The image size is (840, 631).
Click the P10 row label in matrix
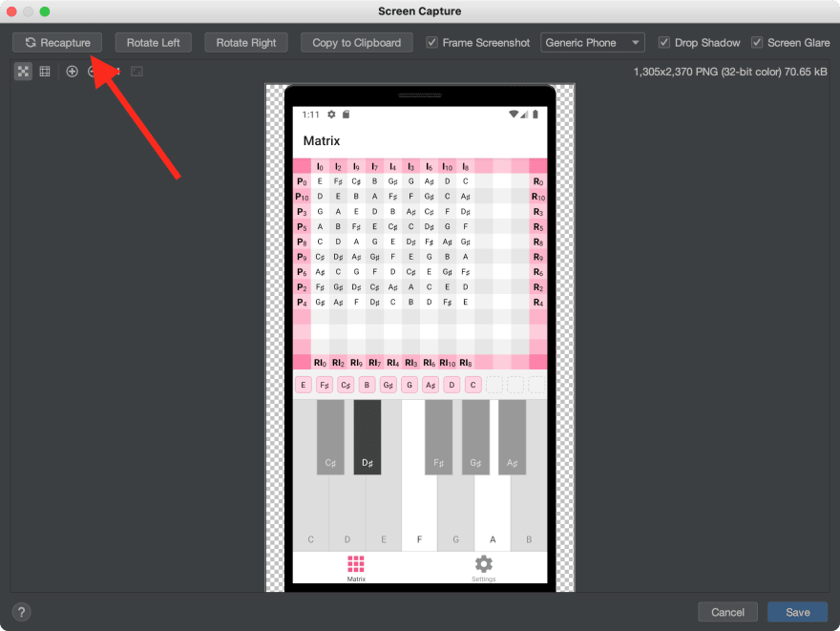tap(303, 197)
